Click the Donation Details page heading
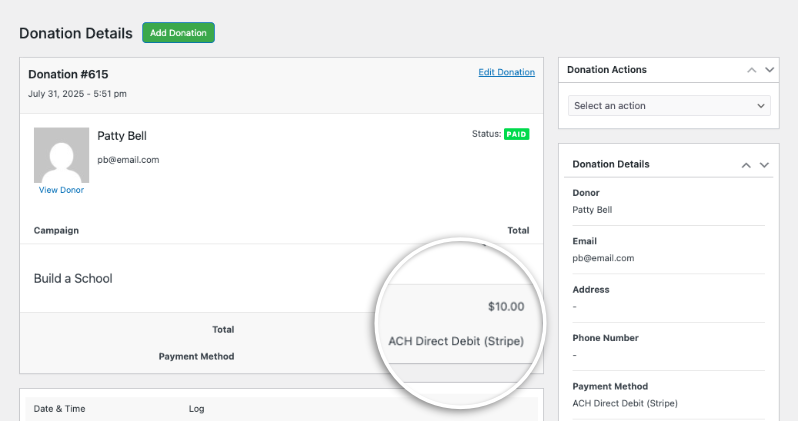 pos(76,33)
